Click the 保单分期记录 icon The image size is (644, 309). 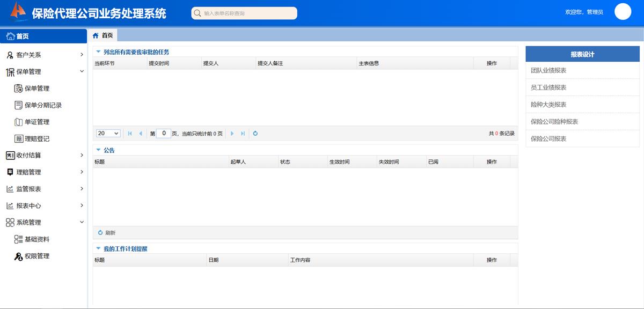(18, 105)
